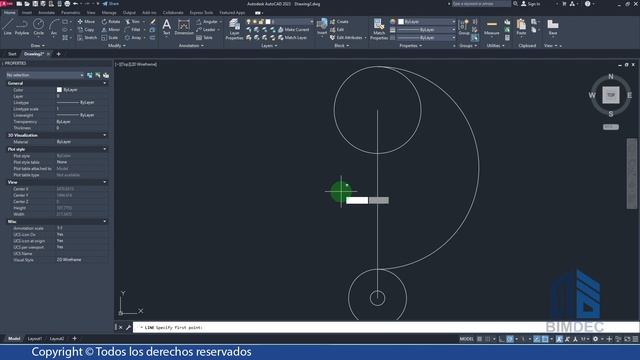Click the Undo arrow in quick access toolbar
This screenshot has height=360, width=640.
point(75,4)
